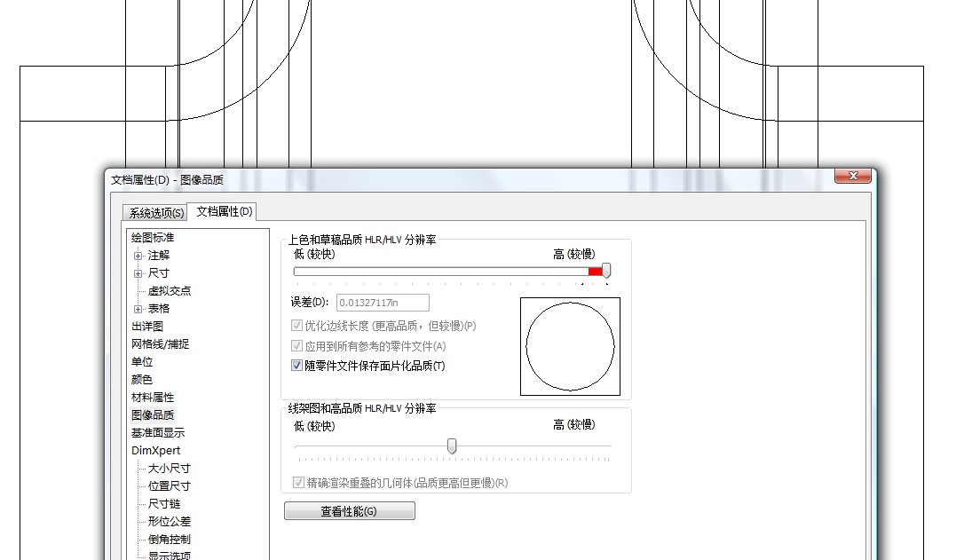Open the 颜色 settings page

click(142, 380)
